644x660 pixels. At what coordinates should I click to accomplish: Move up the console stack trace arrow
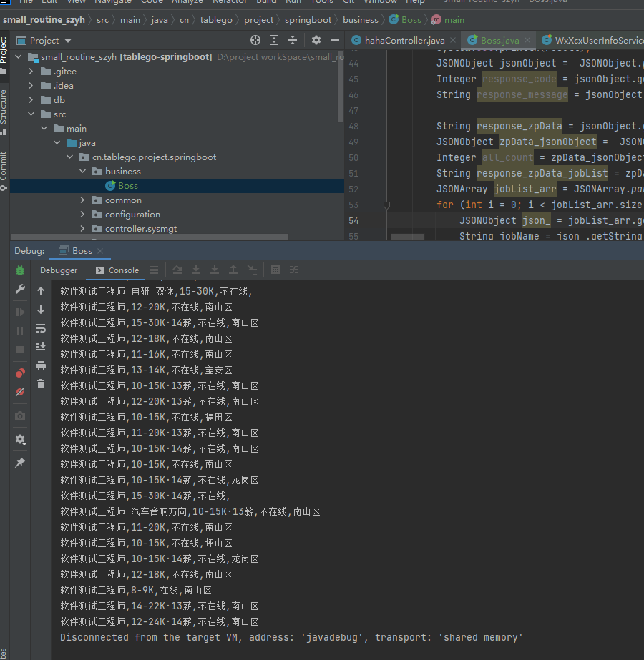[41, 291]
